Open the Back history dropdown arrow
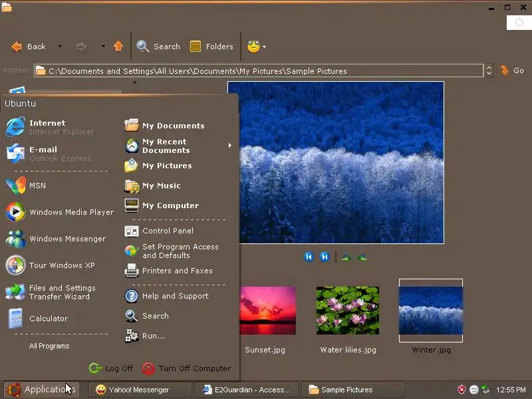 coord(60,46)
